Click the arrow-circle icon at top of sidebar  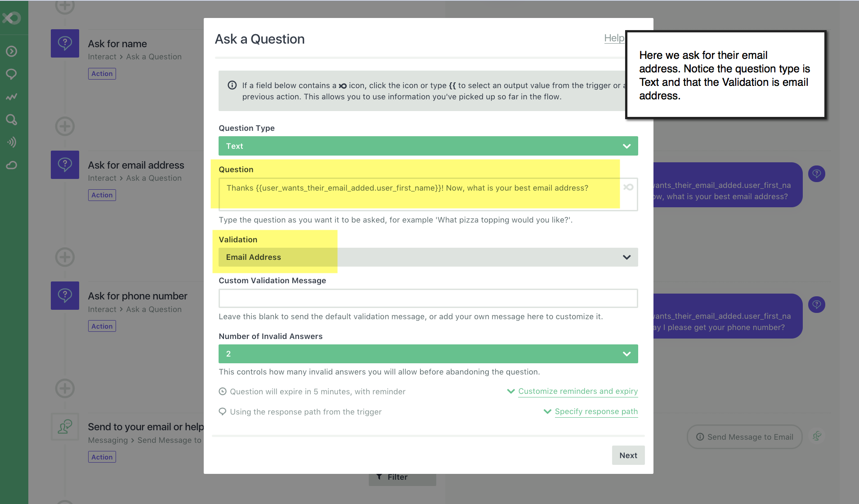11,51
